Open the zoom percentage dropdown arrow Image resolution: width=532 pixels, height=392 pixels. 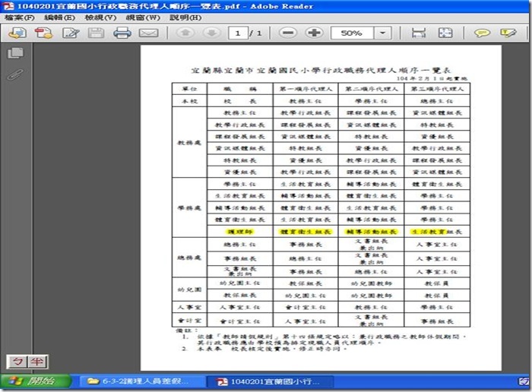(383, 33)
